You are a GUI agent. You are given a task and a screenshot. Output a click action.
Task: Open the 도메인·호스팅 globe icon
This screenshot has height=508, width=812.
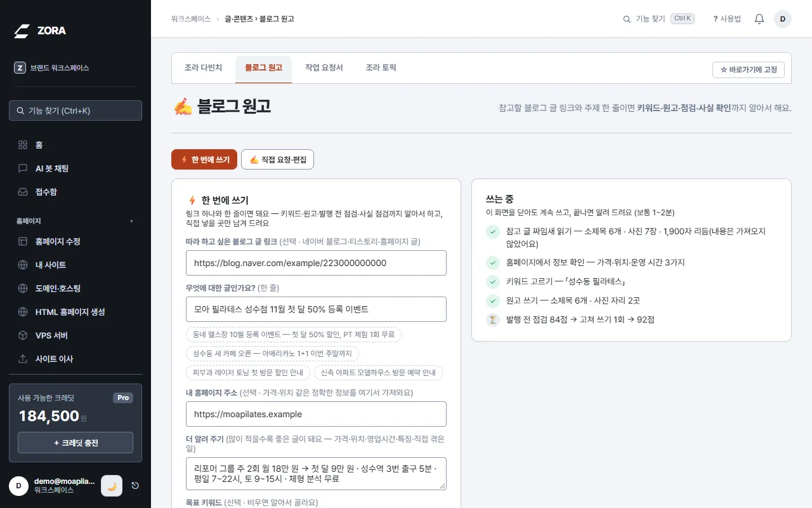pyautogui.click(x=23, y=288)
